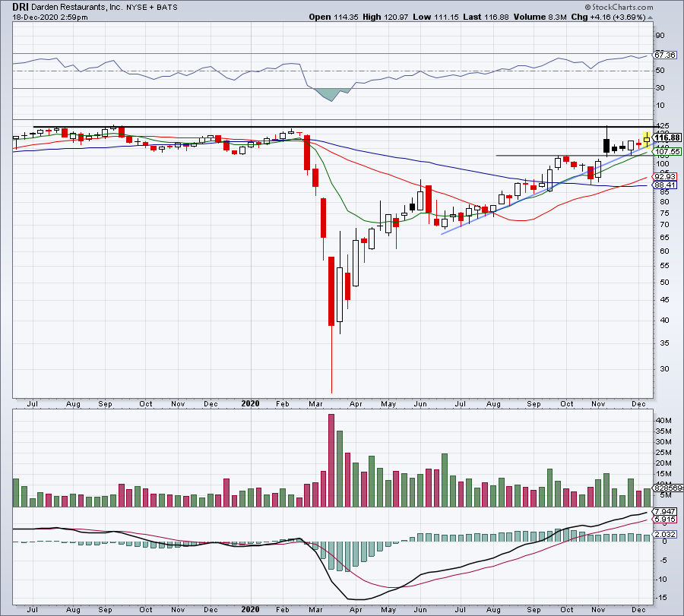Click the Darden Restaurants, Inc. company name
Viewport: 684px width, 616px height.
click(x=77, y=8)
